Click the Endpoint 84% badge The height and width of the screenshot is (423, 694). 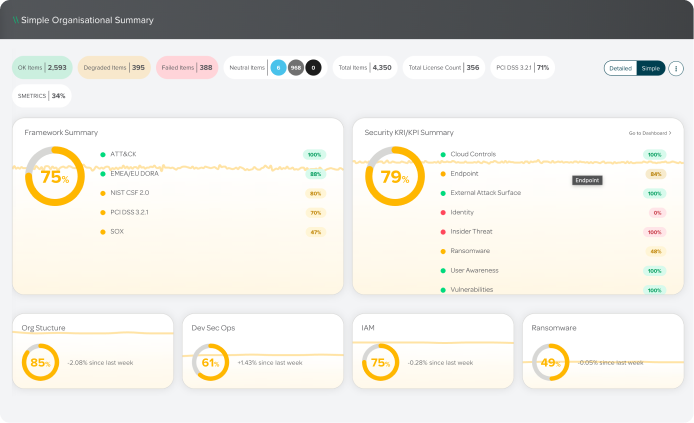tap(656, 174)
